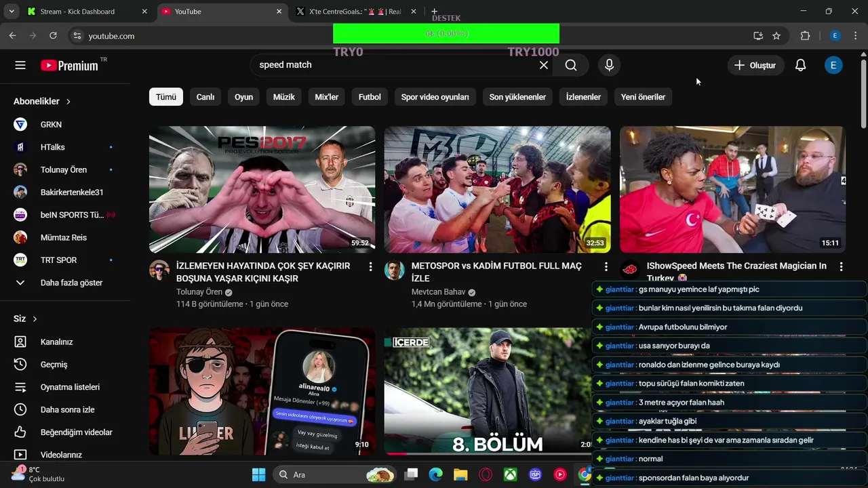Expand the Siz section chevron

point(35,319)
